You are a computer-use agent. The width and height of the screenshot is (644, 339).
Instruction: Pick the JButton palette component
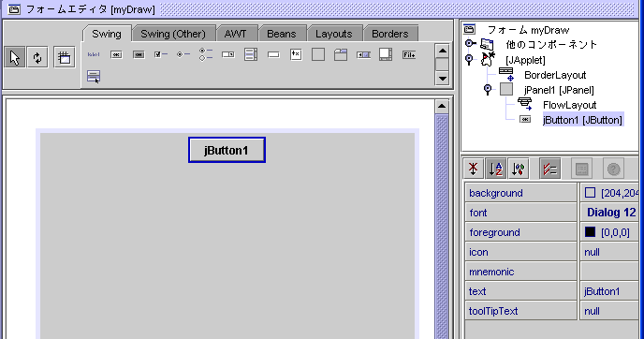(x=116, y=54)
